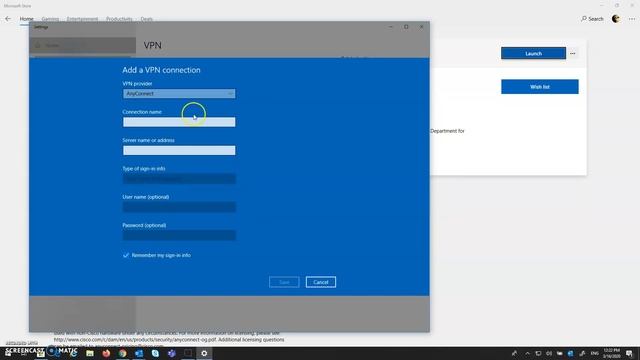Open the notification action center icon

pos(629,353)
